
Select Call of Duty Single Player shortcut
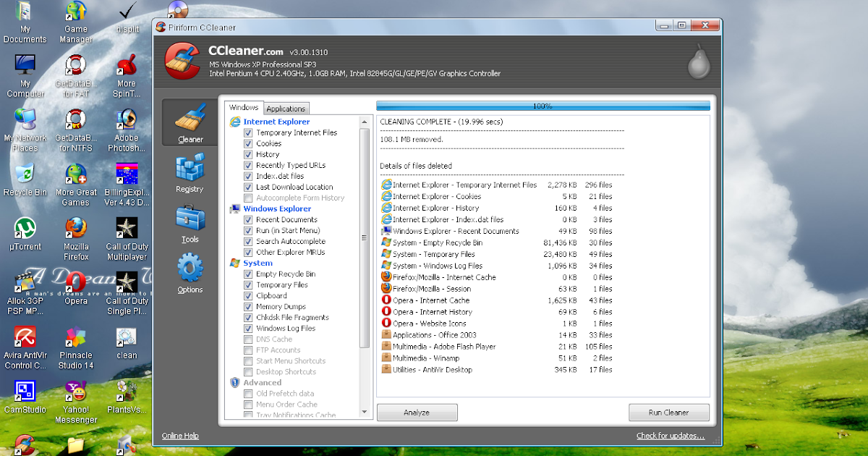(x=127, y=293)
